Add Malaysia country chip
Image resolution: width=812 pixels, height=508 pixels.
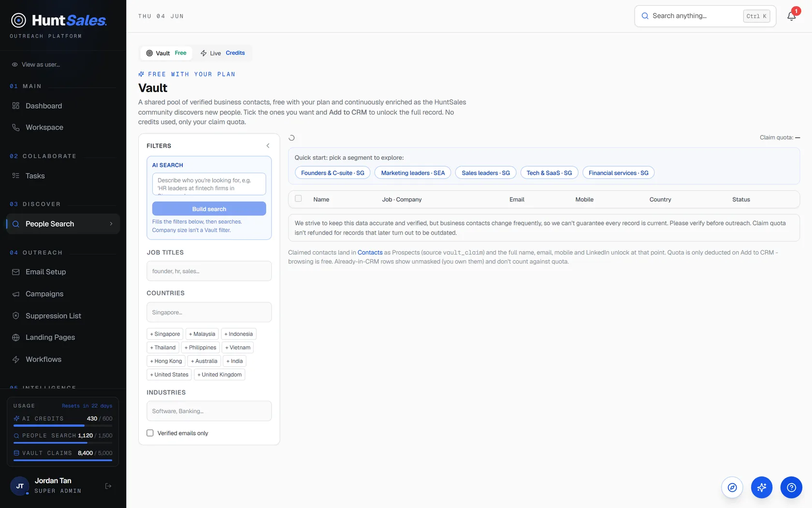[202, 334]
